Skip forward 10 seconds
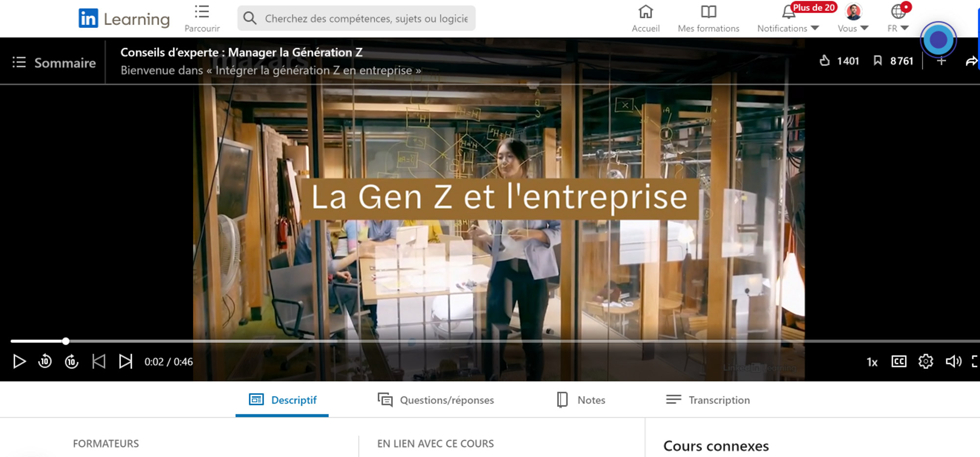980x457 pixels. click(x=72, y=361)
